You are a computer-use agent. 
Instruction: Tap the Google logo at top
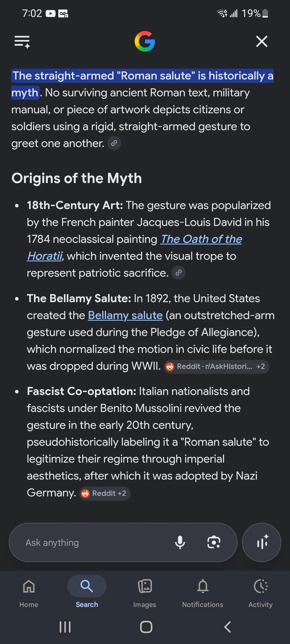point(145,41)
